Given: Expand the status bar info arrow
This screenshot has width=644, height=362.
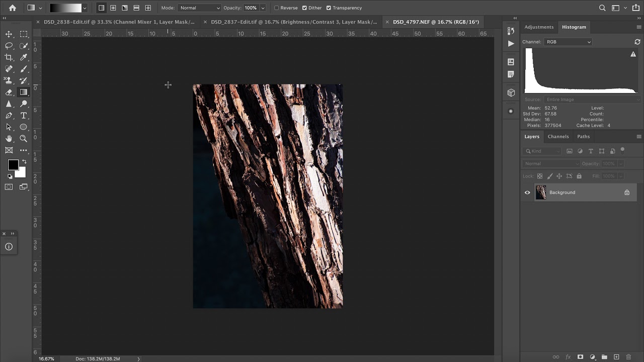Looking at the screenshot, I should 138,359.
